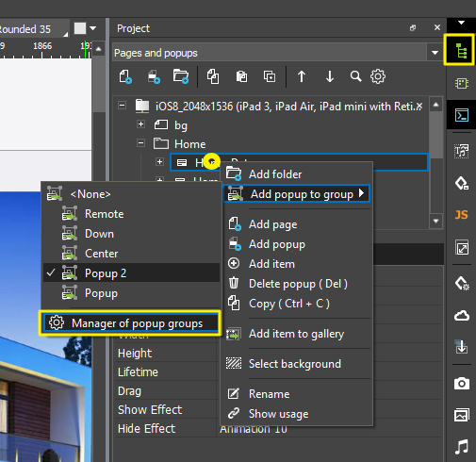Click the expand-arrows sidebar icon
Viewport: 476px width, 462px height.
click(462, 247)
